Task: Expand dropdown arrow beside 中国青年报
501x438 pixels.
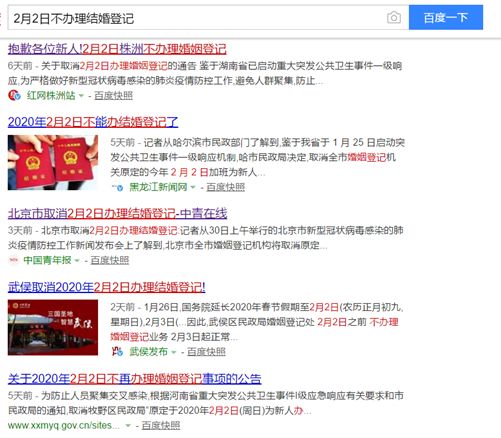Action: [x=77, y=260]
